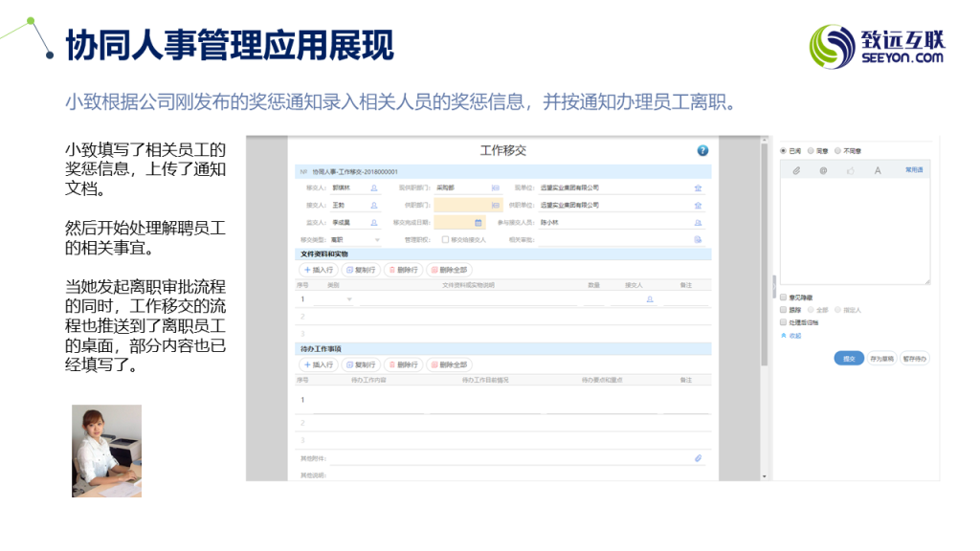Enable the 意见隐藏 checkbox
Screen dimensions: 980x551
[784, 297]
